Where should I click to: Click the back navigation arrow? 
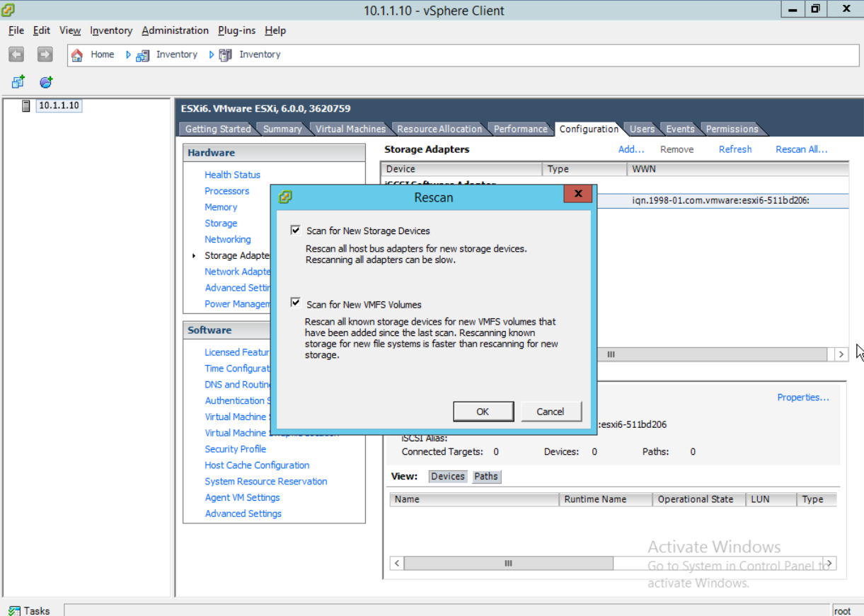click(x=16, y=54)
